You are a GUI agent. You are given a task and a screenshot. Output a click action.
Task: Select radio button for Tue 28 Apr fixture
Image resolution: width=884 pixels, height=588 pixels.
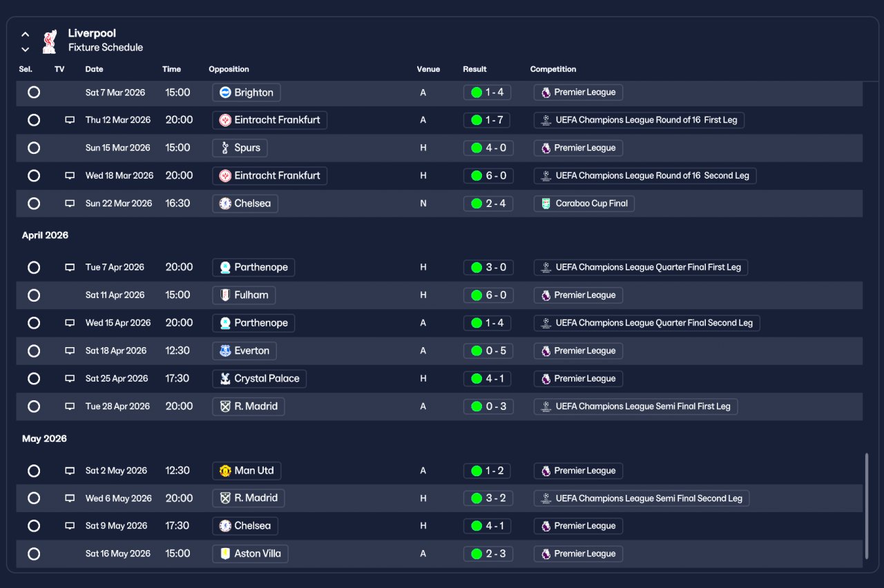(x=34, y=406)
